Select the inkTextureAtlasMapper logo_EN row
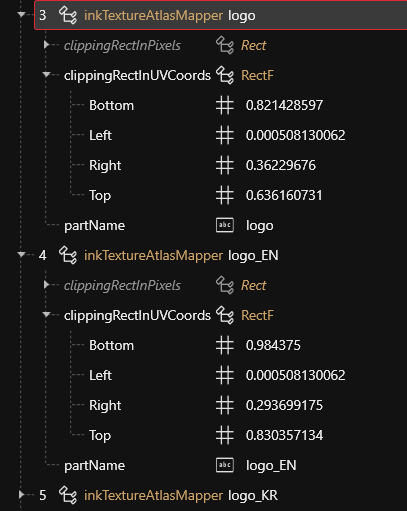 tap(220, 255)
